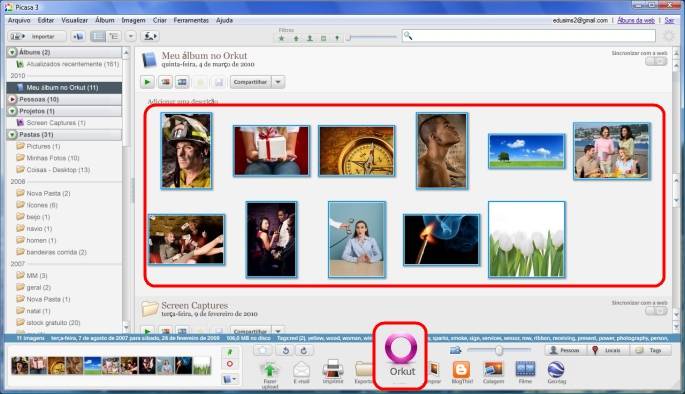Screen dimensions: 685x394
Task: Open the Arquivo menu
Action: pos(19,20)
